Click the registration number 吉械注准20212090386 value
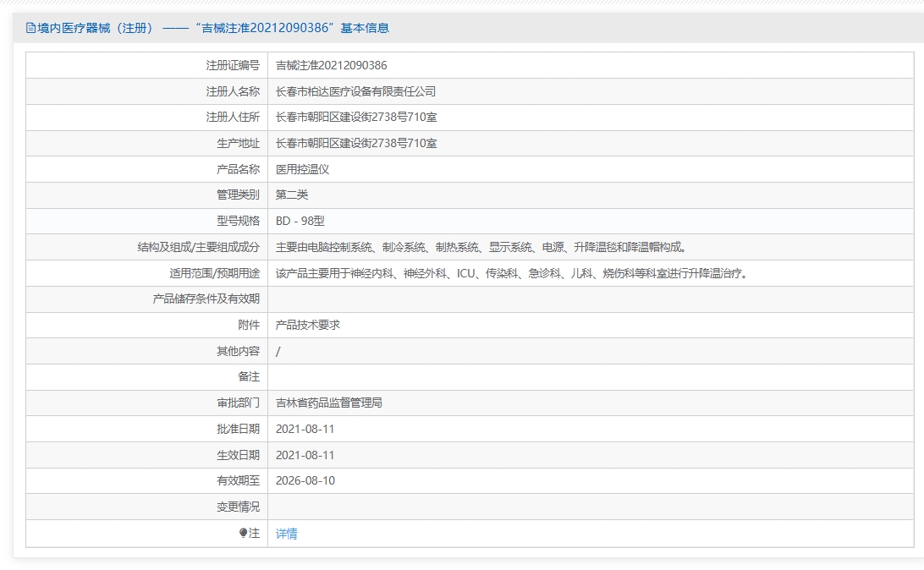Viewport: 924px width, 570px height. click(331, 65)
